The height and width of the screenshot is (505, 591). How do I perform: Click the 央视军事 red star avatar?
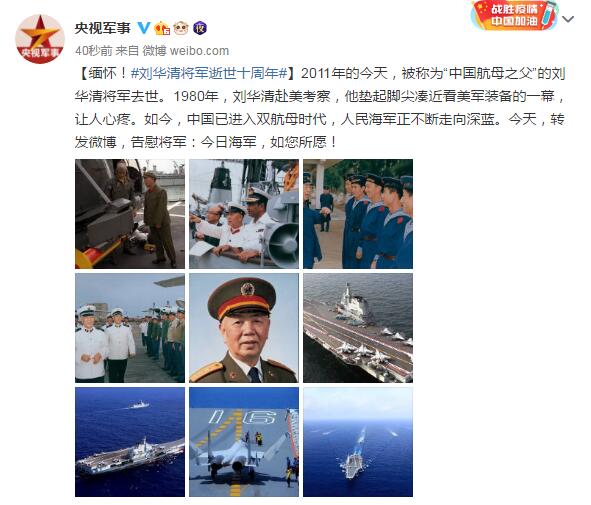click(x=40, y=39)
